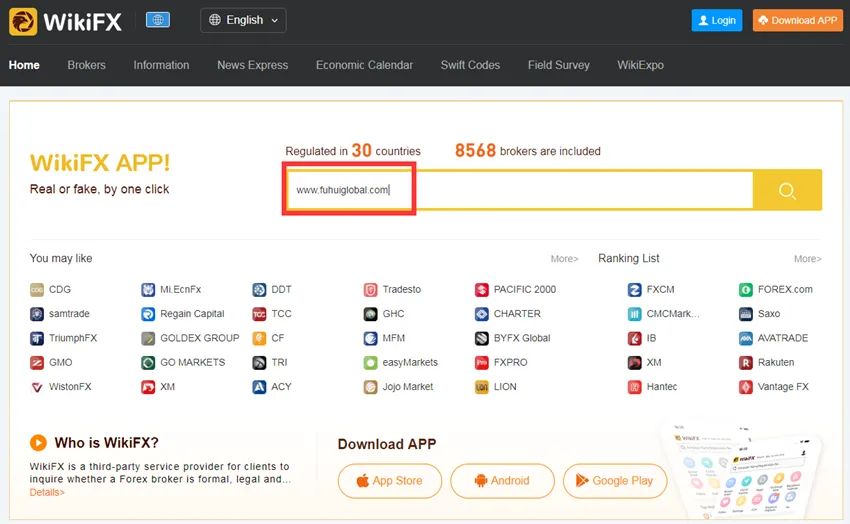Click the App Store download button

[390, 481]
